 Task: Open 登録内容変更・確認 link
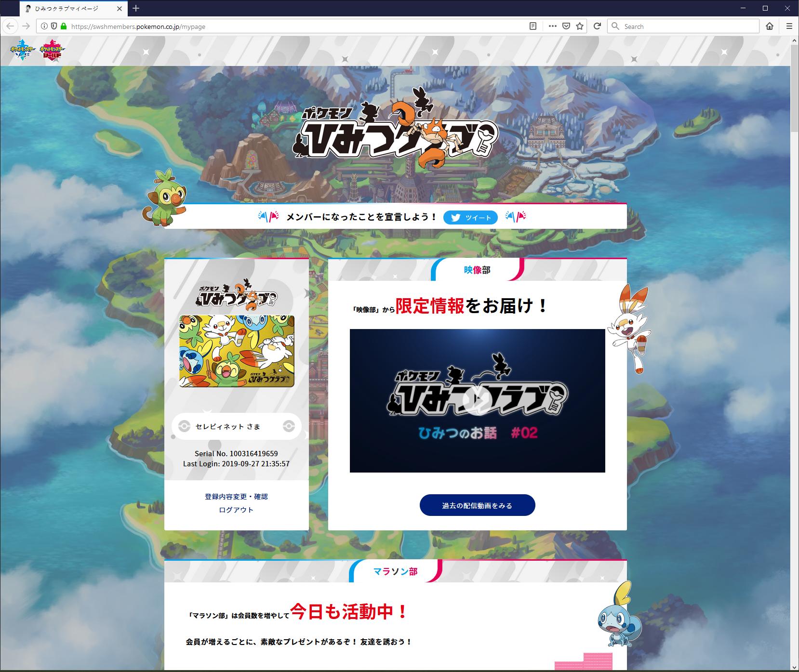(236, 497)
